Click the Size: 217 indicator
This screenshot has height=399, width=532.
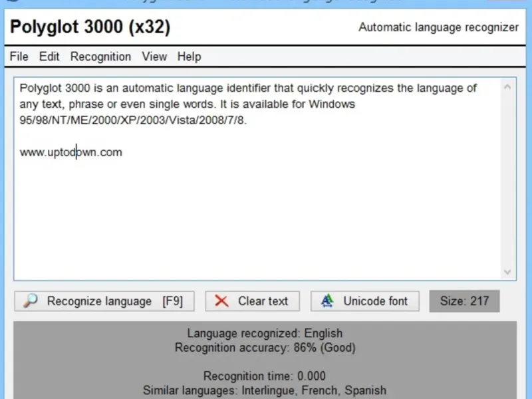[x=464, y=301]
